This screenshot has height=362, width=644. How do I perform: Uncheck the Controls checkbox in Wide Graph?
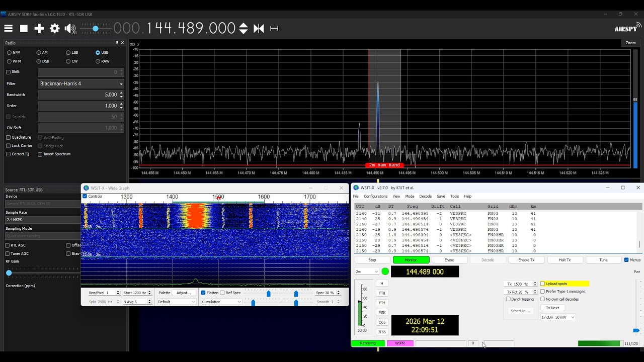pyautogui.click(x=85, y=196)
